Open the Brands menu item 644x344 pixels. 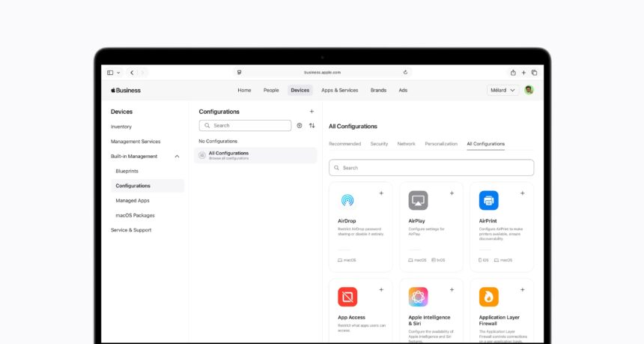[378, 91]
